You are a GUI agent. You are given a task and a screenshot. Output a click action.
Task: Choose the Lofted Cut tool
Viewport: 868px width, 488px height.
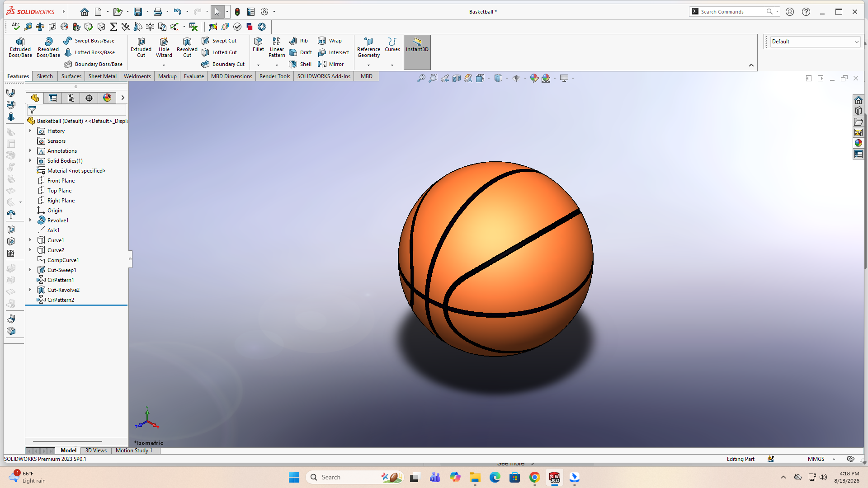[219, 52]
